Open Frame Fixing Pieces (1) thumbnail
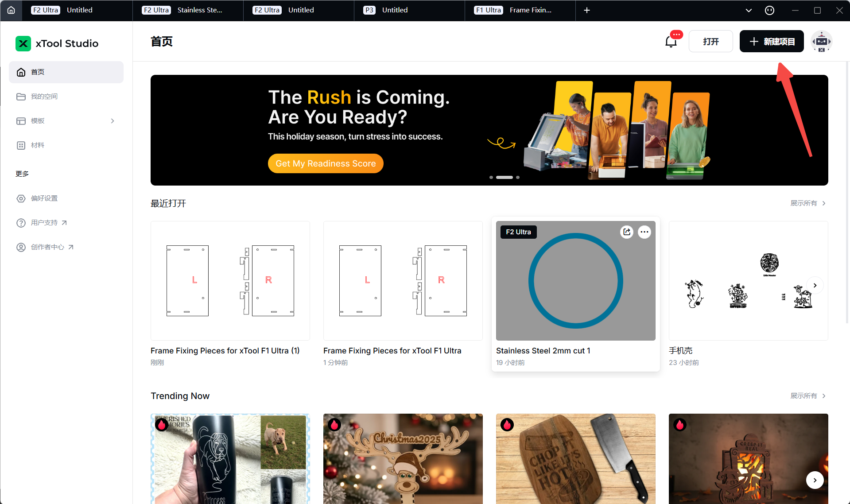The image size is (850, 504). coord(230,281)
